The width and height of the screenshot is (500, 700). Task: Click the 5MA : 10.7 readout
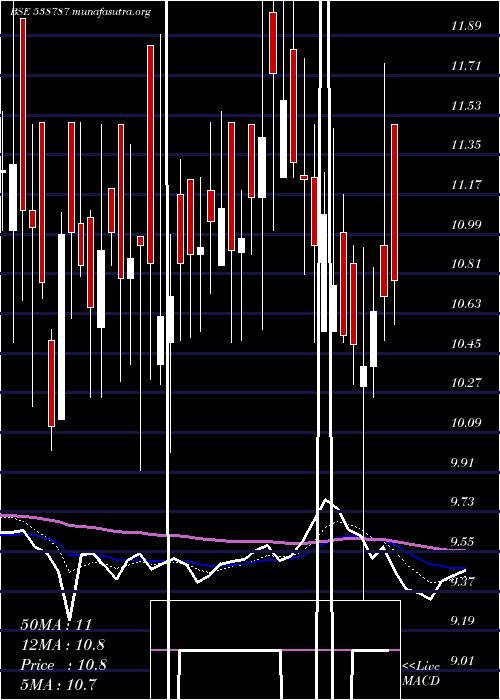(x=58, y=684)
